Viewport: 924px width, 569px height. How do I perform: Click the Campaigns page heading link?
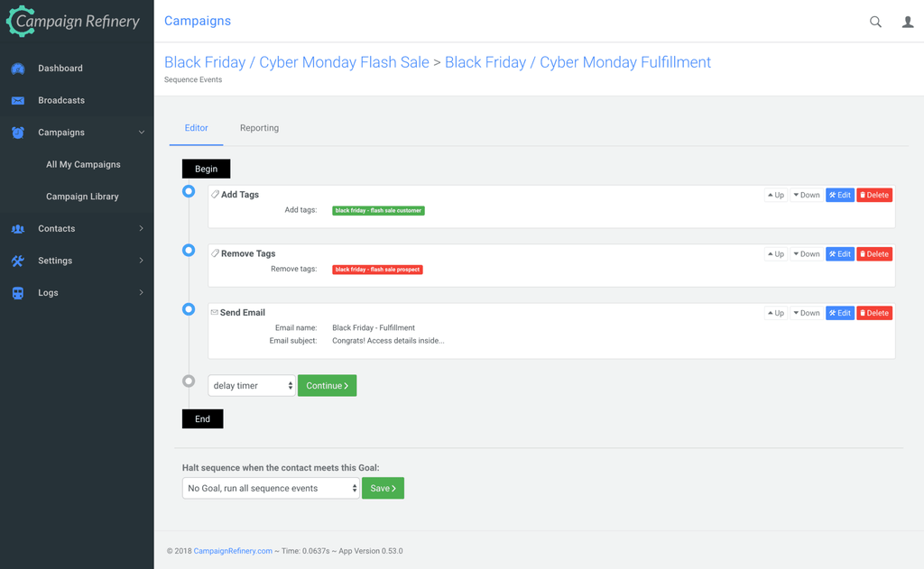pos(198,22)
